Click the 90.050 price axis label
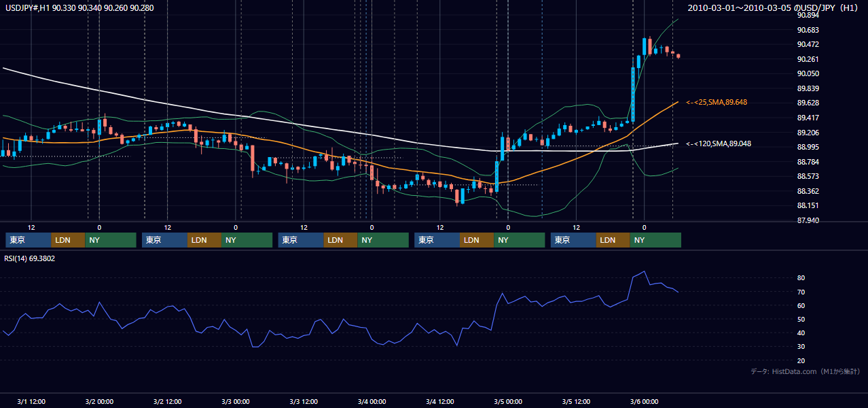868x408 pixels. [x=808, y=73]
